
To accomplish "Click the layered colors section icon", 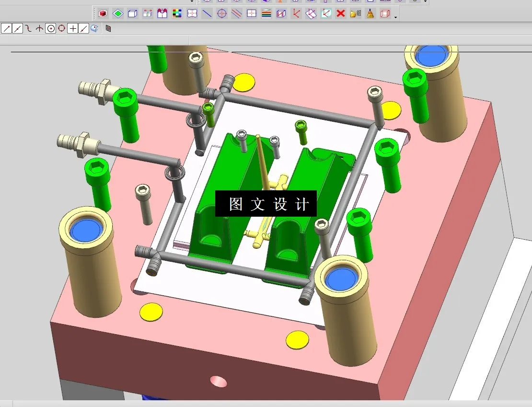I will pyautogui.click(x=266, y=14).
